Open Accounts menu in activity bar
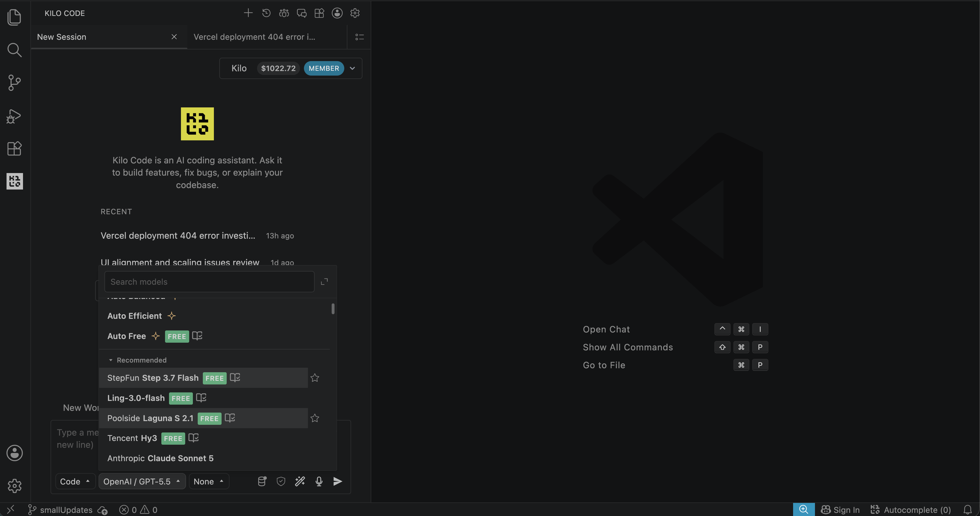 point(14,453)
